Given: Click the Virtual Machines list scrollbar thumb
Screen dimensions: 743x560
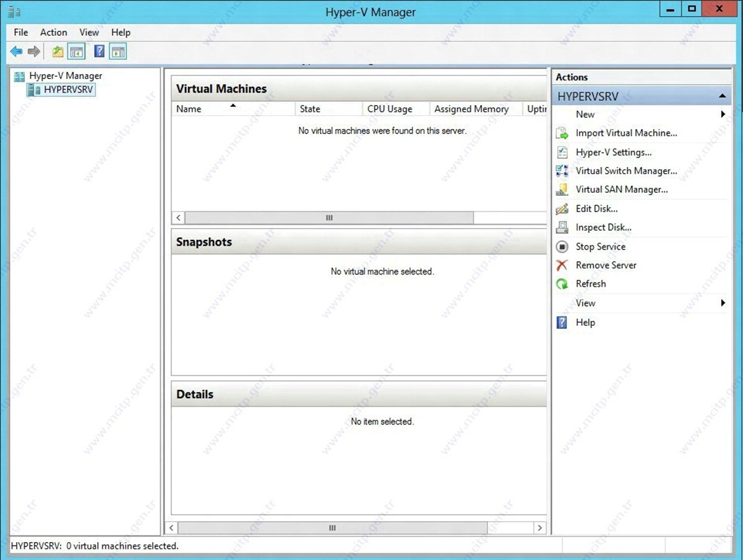Looking at the screenshot, I should 329,218.
